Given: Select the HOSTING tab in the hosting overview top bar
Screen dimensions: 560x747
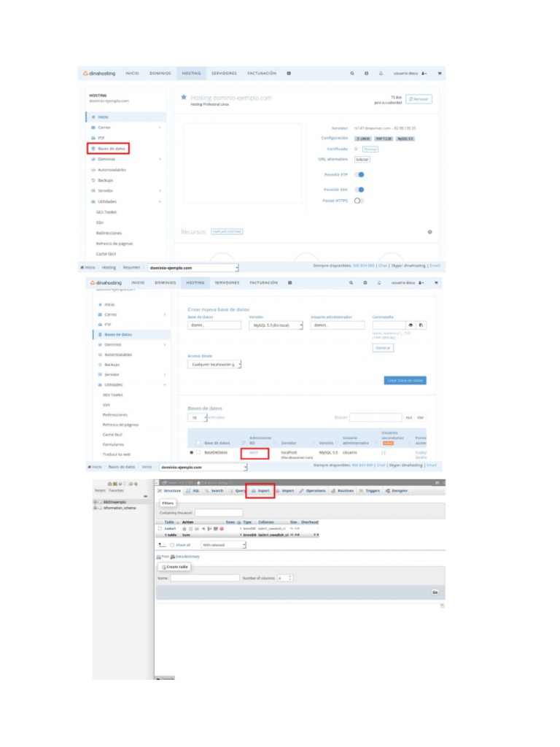Looking at the screenshot, I should point(192,74).
